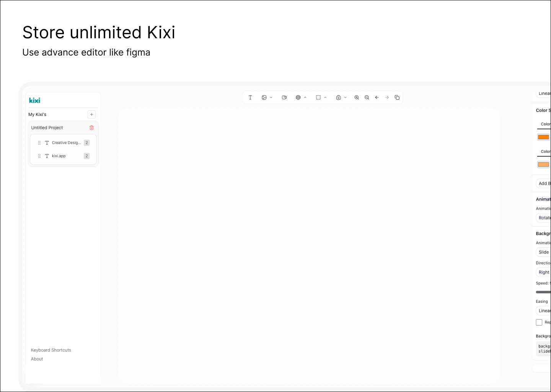Click the zoom in magnifier icon

(357, 97)
